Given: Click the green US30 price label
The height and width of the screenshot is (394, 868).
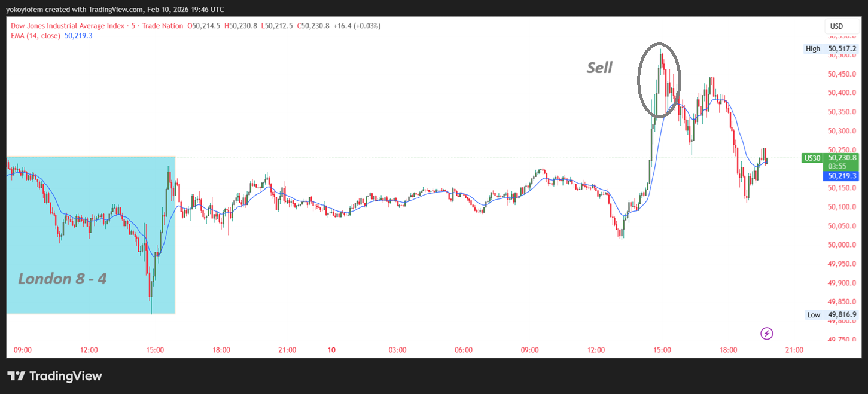Looking at the screenshot, I should click(811, 158).
